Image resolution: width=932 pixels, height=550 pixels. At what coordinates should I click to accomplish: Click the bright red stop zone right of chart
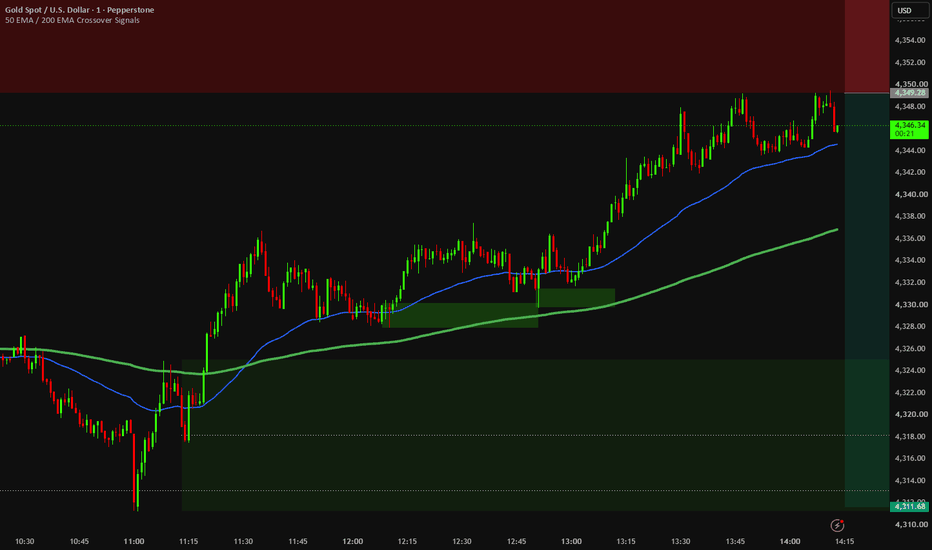[867, 46]
